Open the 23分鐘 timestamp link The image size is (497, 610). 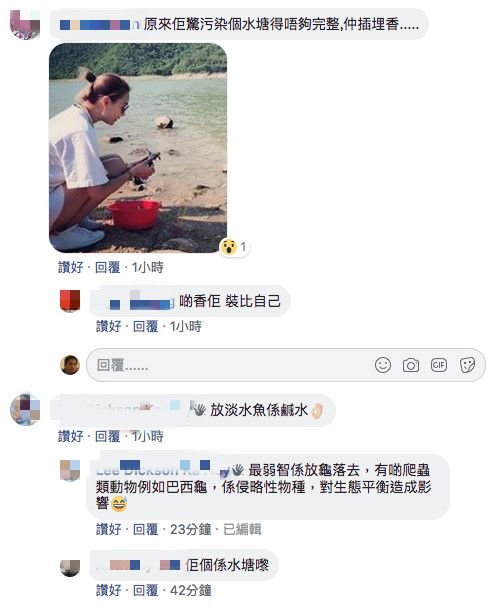(x=191, y=529)
